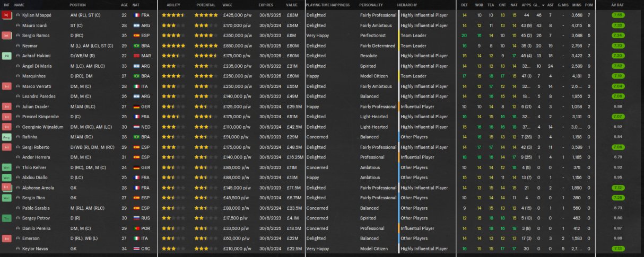The width and height of the screenshot is (644, 257).
Task: Click Kylian Mbappé's five-star potential rating
Action: click(206, 15)
